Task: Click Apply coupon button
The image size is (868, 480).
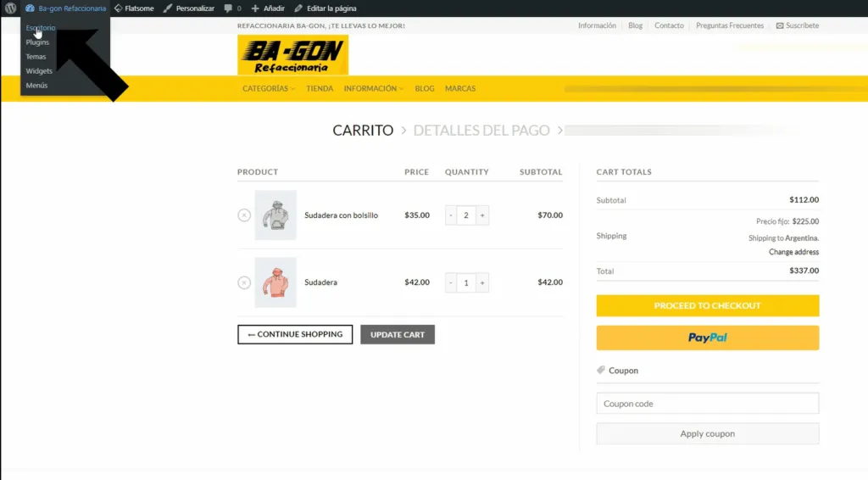Action: coord(708,433)
